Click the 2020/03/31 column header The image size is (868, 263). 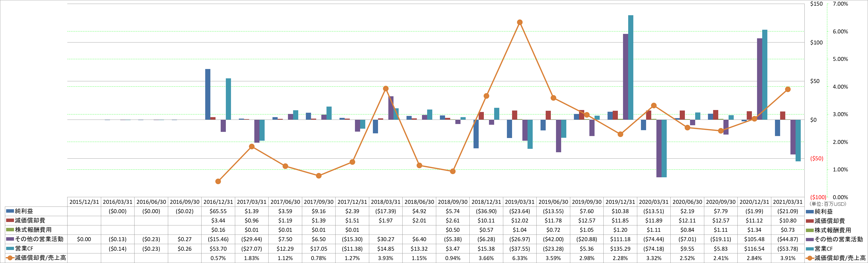654,202
